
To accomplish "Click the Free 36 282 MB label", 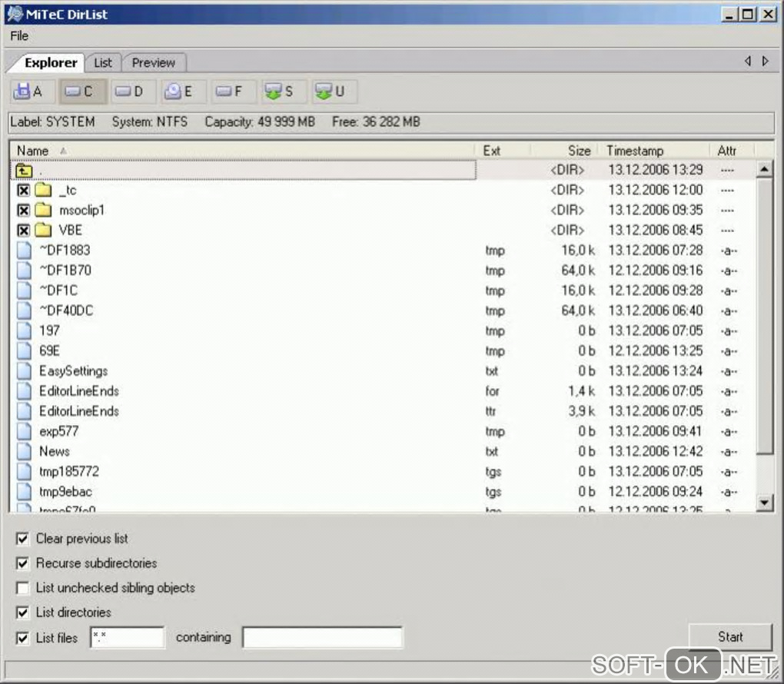I will click(x=376, y=122).
